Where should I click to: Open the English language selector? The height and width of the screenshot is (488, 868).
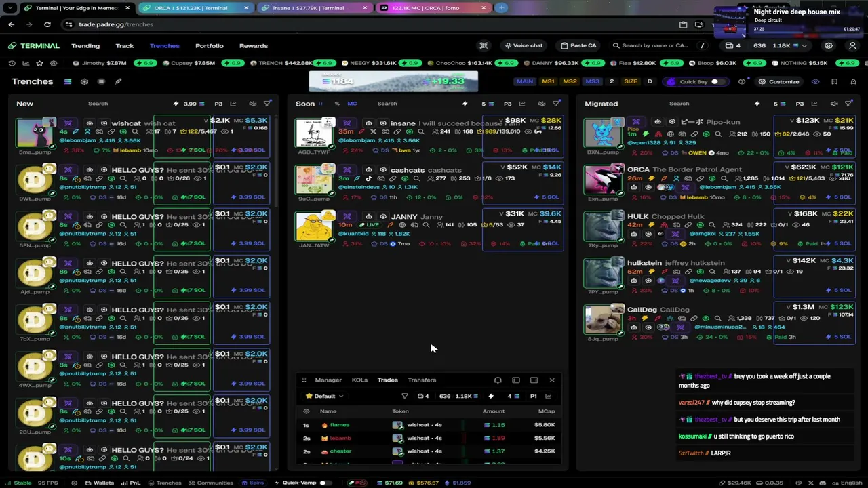(x=846, y=483)
